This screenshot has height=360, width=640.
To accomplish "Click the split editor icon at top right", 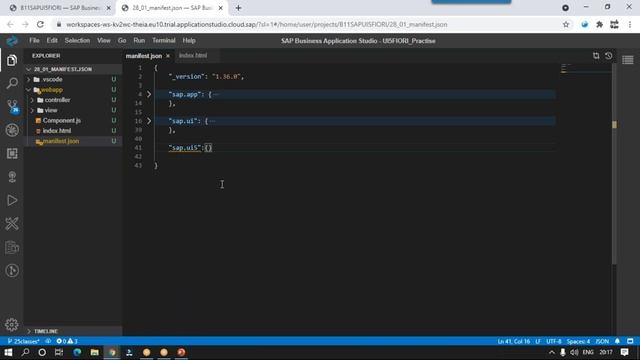I will 596,56.
